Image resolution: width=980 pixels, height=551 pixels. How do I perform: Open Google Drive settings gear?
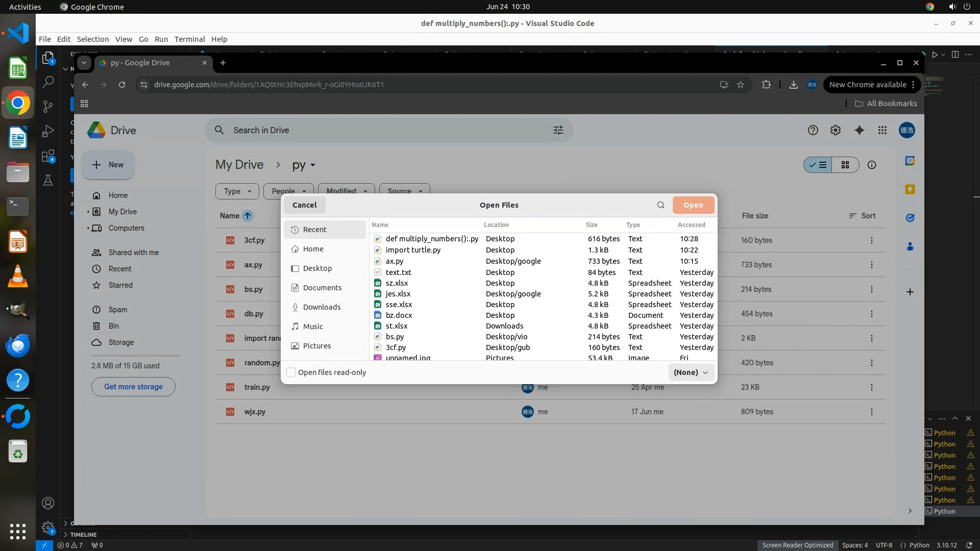(x=836, y=130)
